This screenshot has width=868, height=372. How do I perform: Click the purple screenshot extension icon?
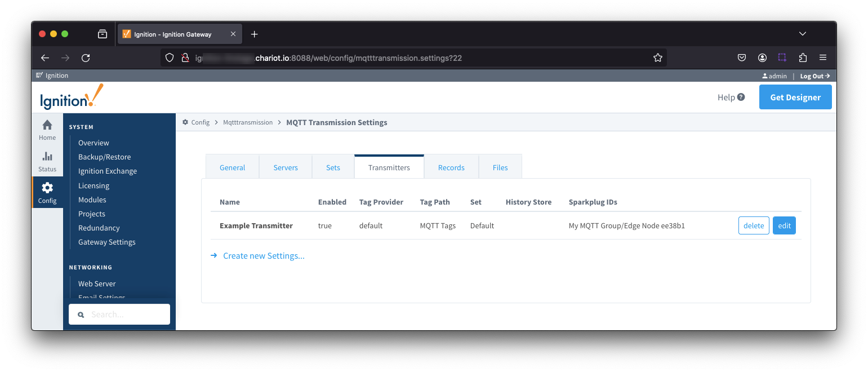coord(782,57)
